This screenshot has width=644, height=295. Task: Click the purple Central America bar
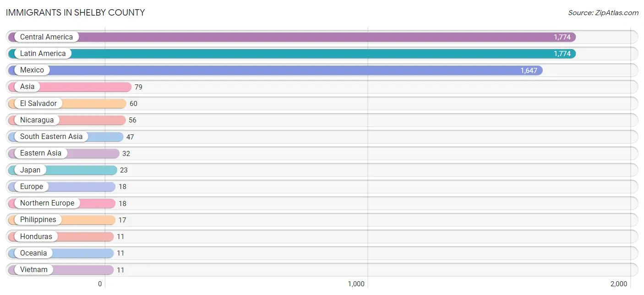pos(292,37)
